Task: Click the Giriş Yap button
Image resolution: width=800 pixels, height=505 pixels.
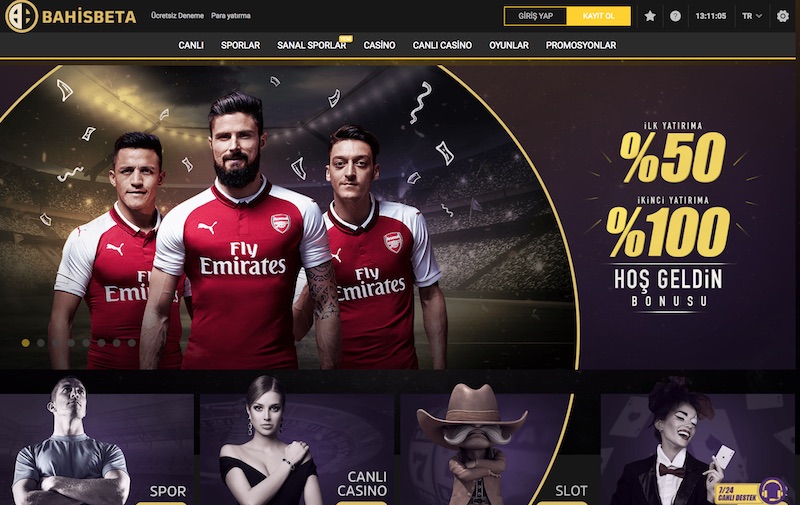Action: pos(535,16)
